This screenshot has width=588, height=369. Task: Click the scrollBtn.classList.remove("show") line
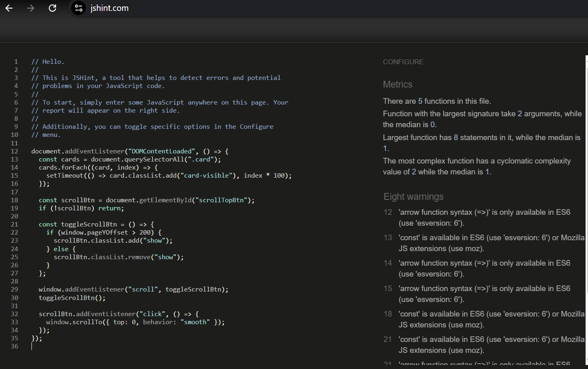click(x=119, y=257)
